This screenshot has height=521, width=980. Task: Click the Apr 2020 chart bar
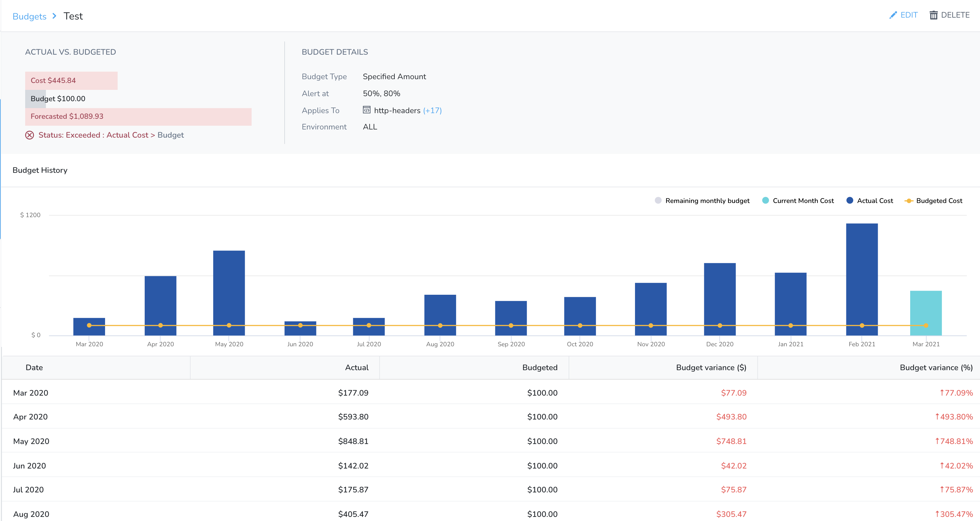click(160, 305)
